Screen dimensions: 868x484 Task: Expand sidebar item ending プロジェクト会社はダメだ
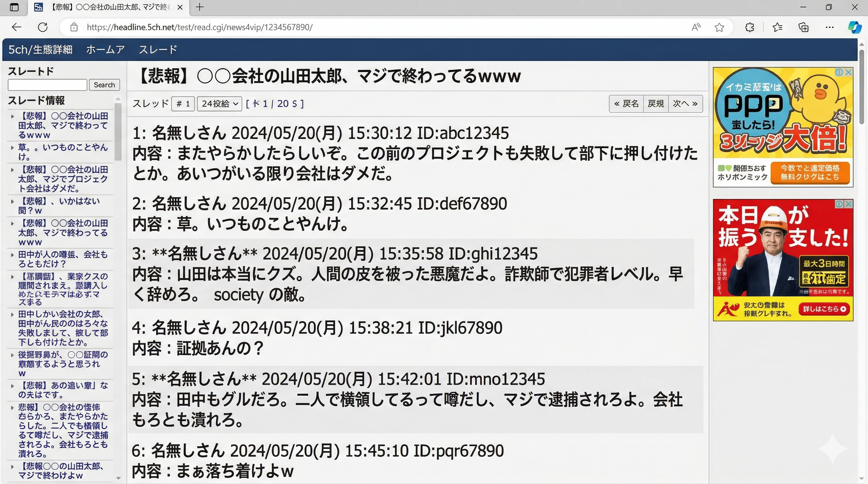tap(13, 170)
